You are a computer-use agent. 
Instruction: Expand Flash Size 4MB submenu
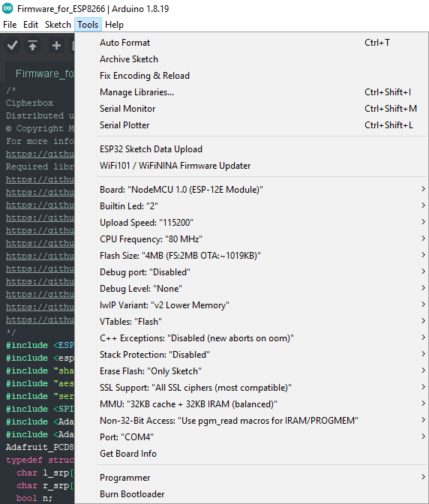click(x=251, y=256)
